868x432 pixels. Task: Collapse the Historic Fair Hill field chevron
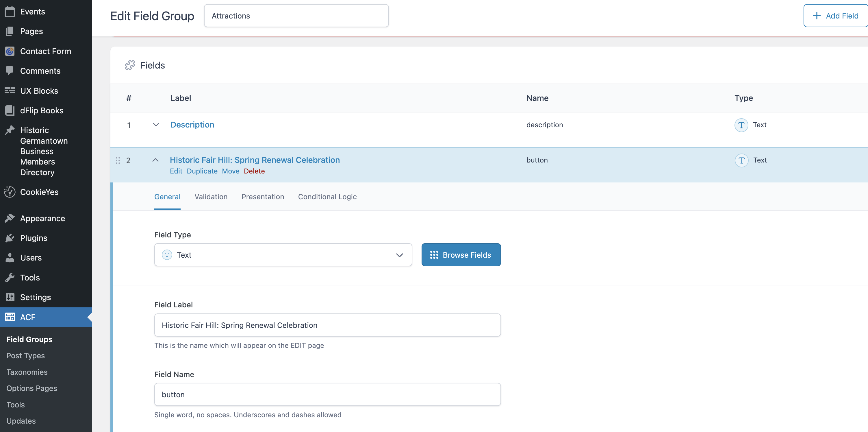[x=155, y=160]
